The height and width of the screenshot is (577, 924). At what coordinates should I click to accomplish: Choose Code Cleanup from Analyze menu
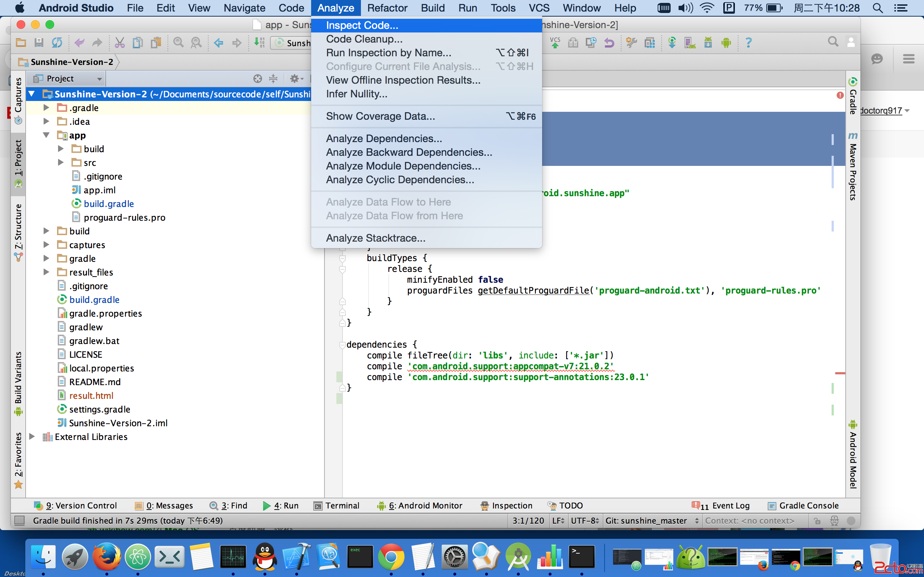point(364,39)
